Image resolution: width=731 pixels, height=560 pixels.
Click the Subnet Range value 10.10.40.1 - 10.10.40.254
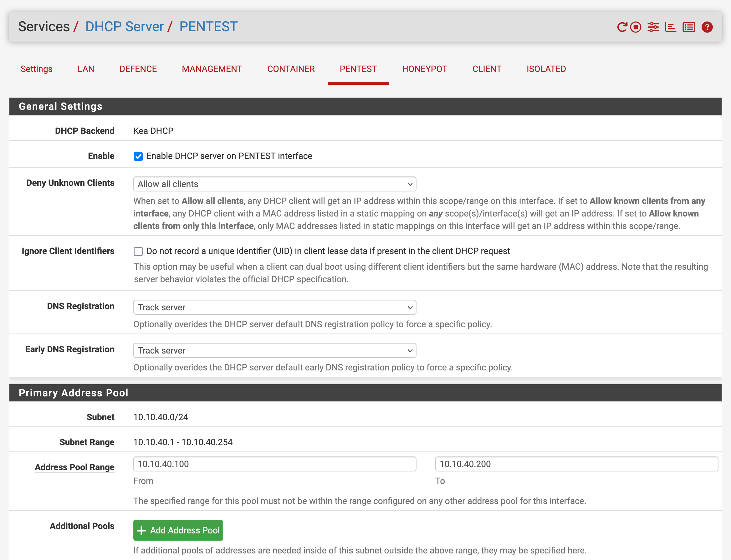(183, 442)
